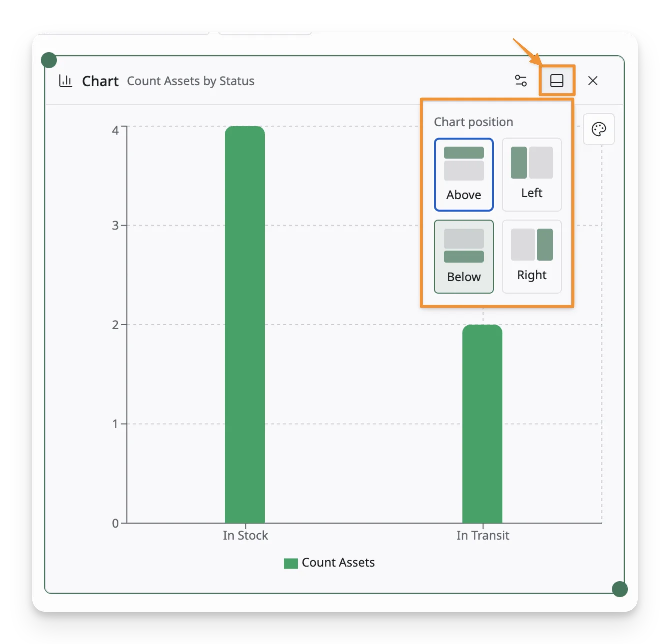Click the green Count Assets legend swatch
670x644 pixels.
click(291, 563)
